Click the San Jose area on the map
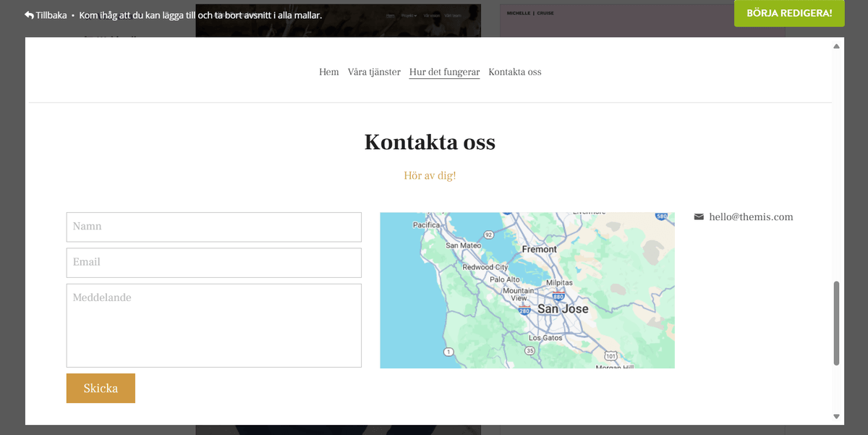 click(x=563, y=308)
